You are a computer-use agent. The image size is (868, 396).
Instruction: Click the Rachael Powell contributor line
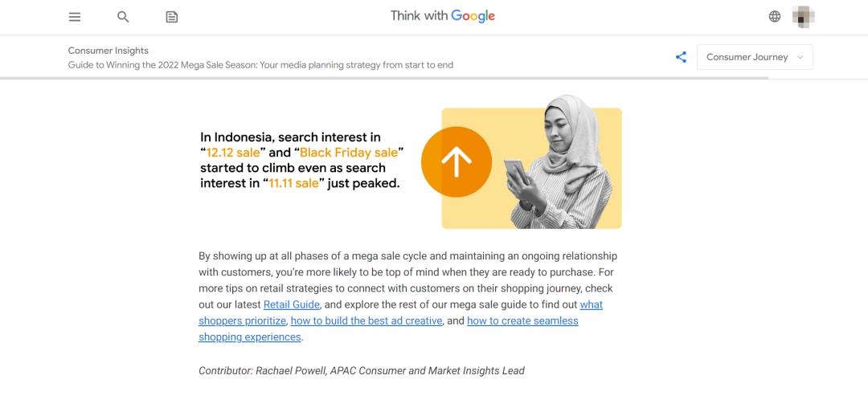tap(361, 370)
